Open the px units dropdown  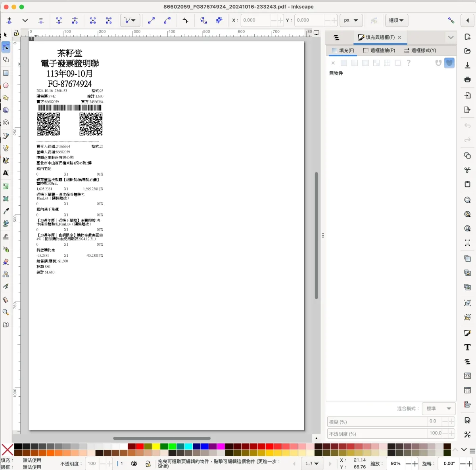point(351,20)
